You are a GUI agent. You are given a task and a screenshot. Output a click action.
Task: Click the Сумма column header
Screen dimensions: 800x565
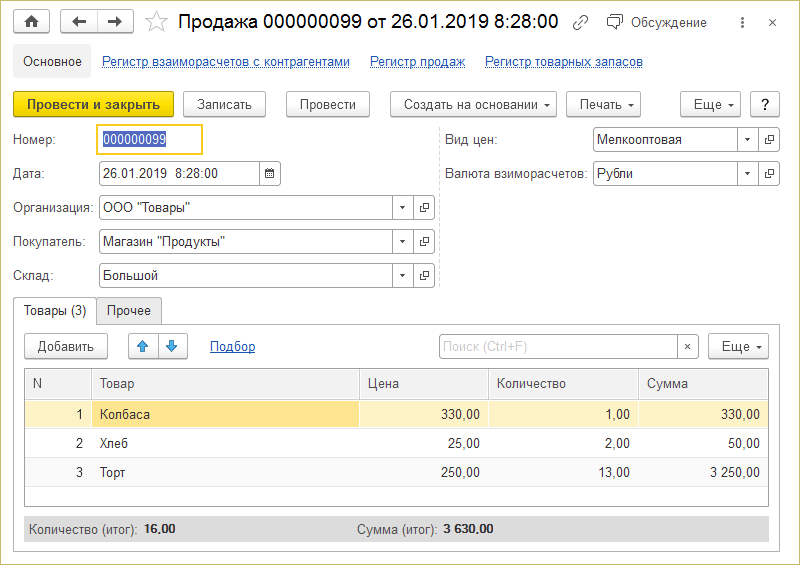click(x=703, y=384)
